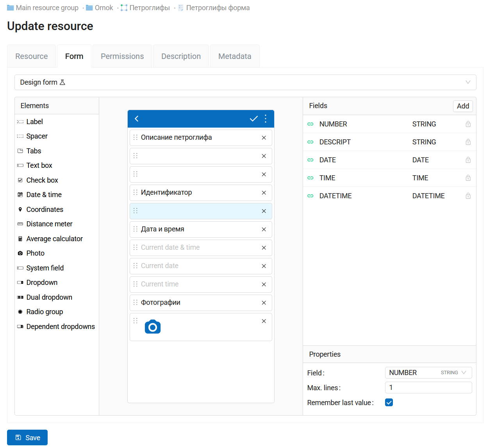Remove the 'Current time' item
The image size is (487, 448).
264,284
